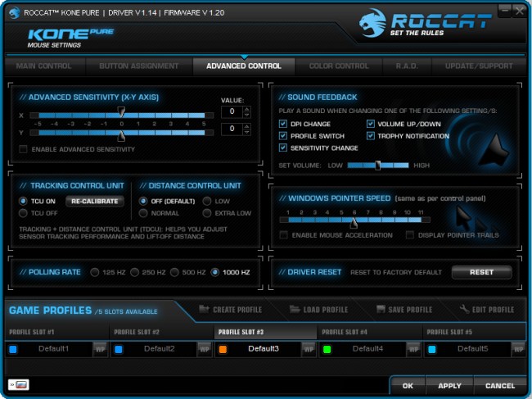Click the flag icon at bottom left
This screenshot has width=532, height=399.
[18, 384]
